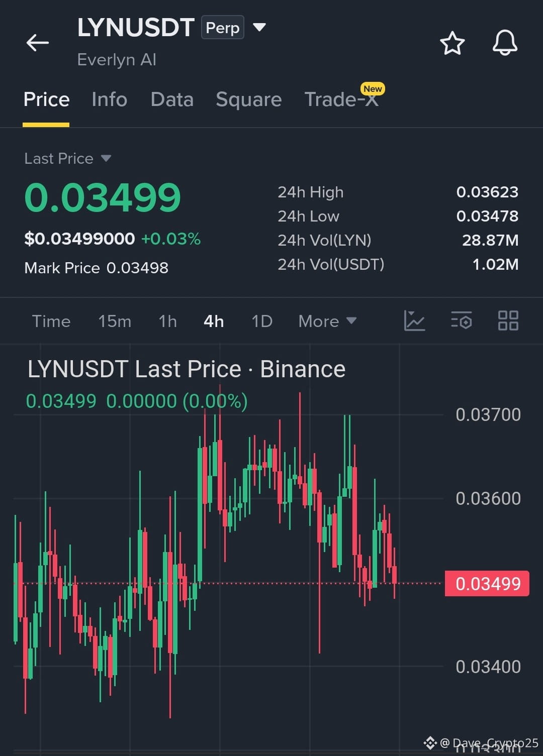
Task: Tap the 0.03700 price axis label
Action: click(x=488, y=415)
